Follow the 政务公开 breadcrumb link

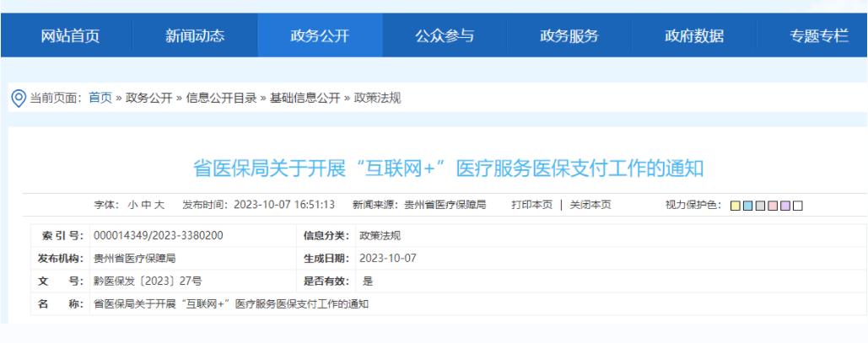[x=149, y=99]
